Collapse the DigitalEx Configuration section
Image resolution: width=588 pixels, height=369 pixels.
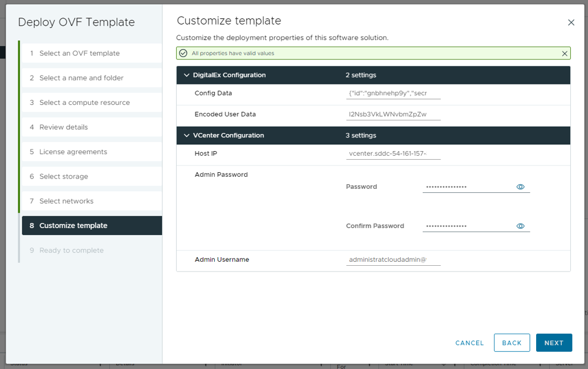pos(186,75)
